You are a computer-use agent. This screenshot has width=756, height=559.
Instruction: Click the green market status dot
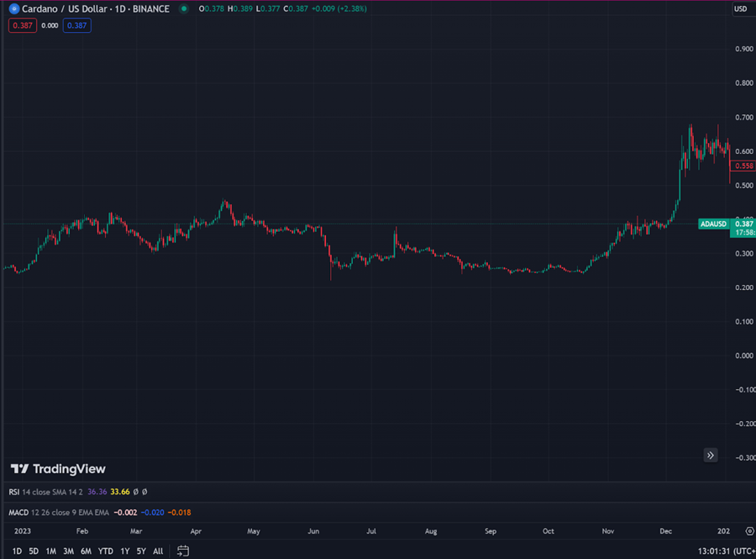184,9
